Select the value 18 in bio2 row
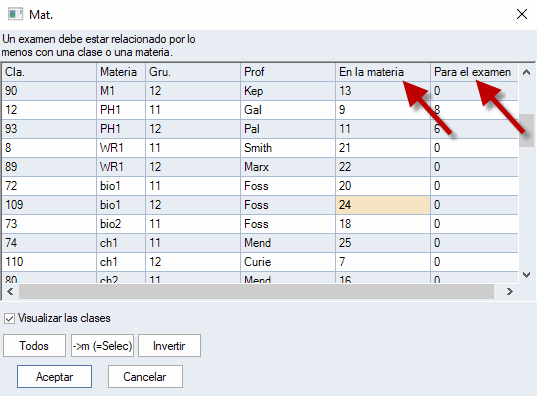Screen dimensions: 537x396 (383, 224)
